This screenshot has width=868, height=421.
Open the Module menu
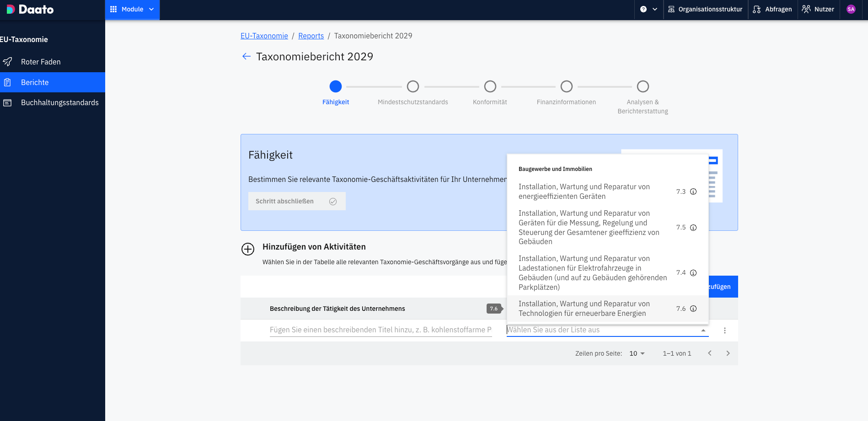pos(132,9)
